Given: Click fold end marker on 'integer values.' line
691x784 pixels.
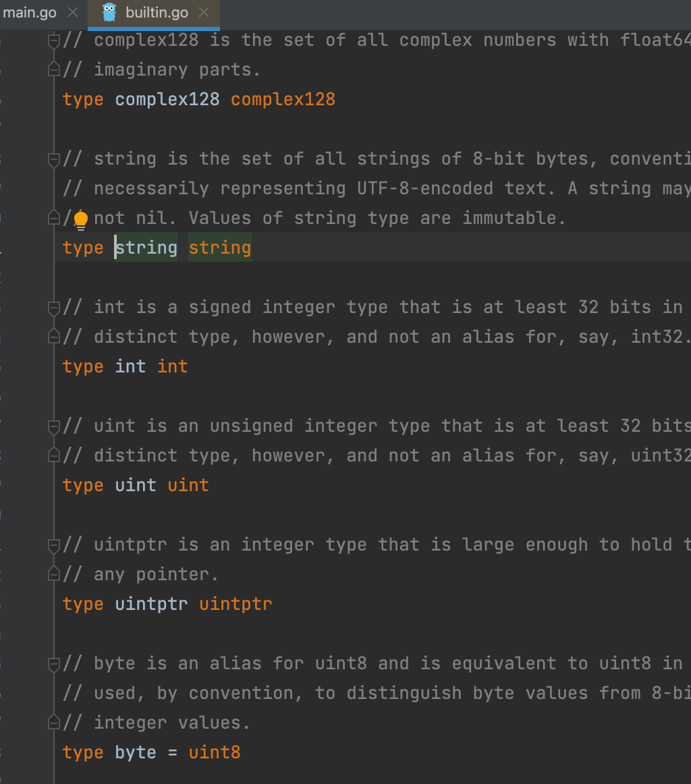Looking at the screenshot, I should click(55, 723).
